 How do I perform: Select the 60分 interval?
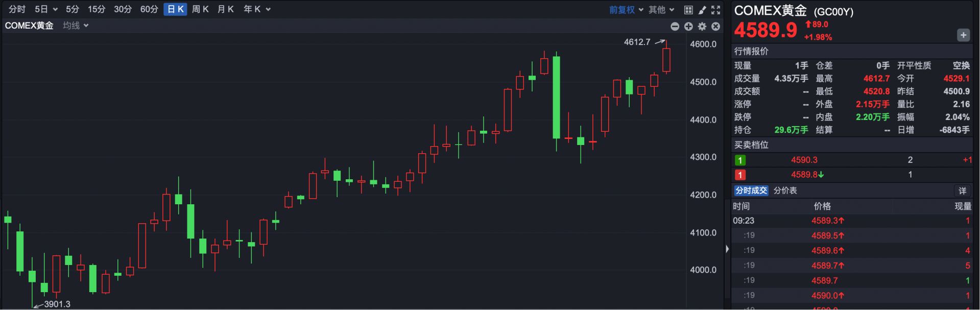point(149,10)
